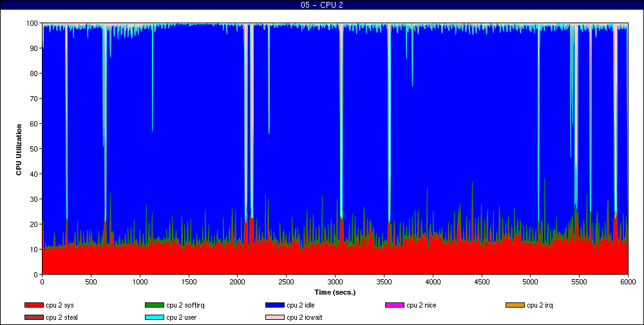Image resolution: width=644 pixels, height=325 pixels.
Task: Click the blue cpu 2 idle legend swatch
Action: tap(274, 305)
